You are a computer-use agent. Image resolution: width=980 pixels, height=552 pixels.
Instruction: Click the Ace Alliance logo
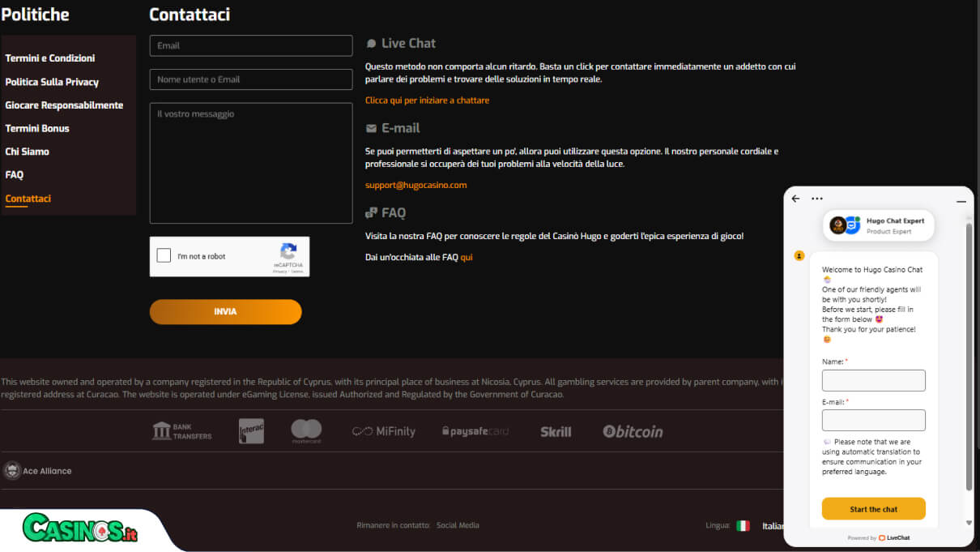[x=37, y=471]
